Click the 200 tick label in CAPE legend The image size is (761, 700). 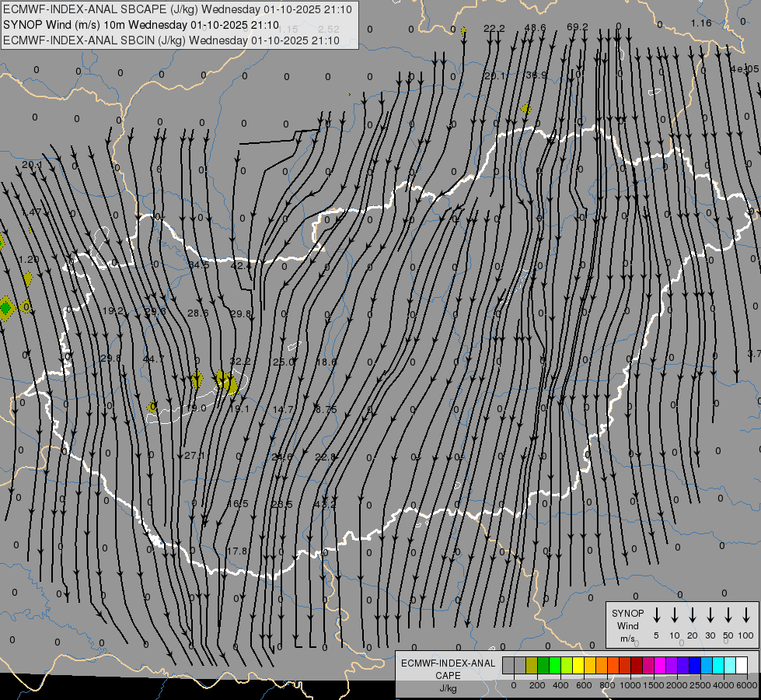(537, 685)
